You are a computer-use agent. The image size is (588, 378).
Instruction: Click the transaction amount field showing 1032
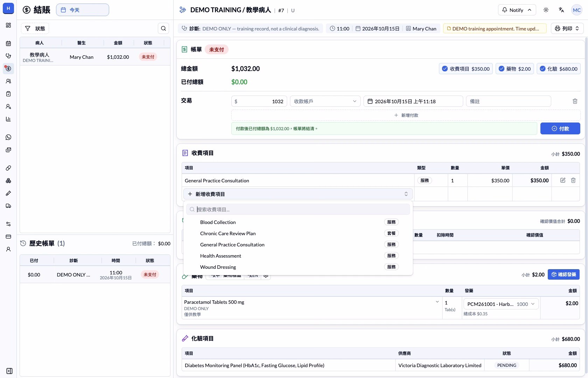(259, 101)
